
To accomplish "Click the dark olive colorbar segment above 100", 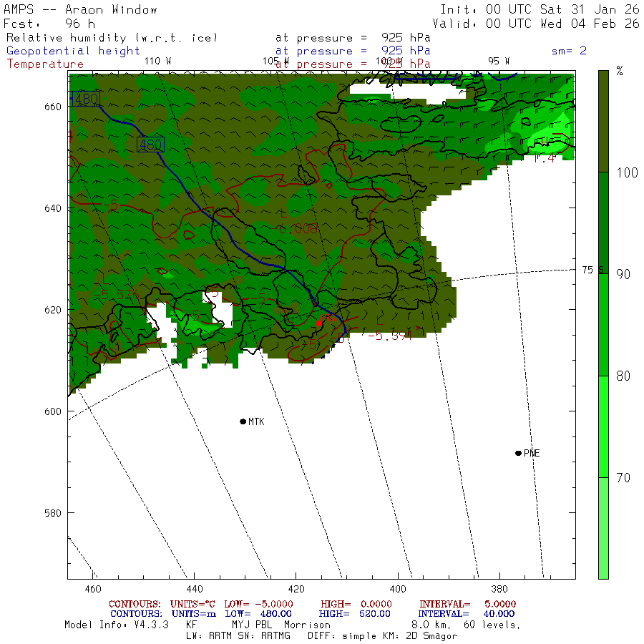I will point(603,121).
